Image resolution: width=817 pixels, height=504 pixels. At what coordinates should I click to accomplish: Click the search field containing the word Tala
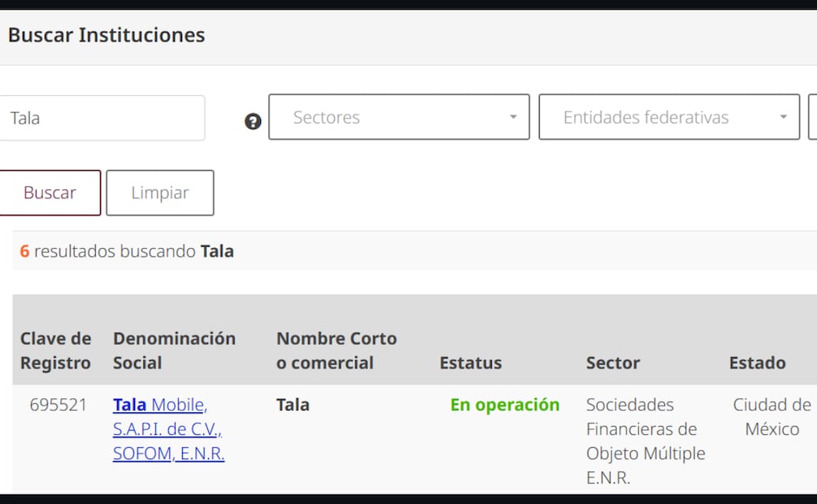click(102, 118)
